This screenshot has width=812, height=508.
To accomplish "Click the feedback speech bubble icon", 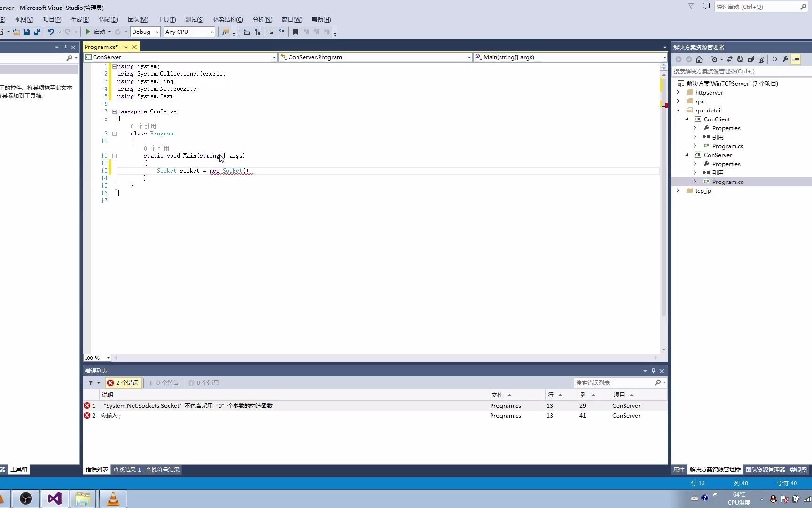I will [706, 7].
